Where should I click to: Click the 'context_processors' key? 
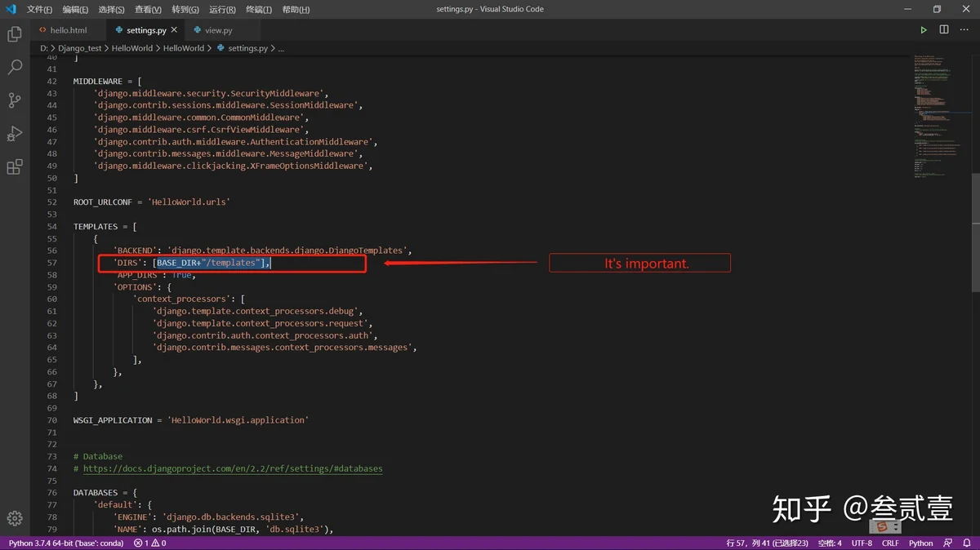coord(180,299)
